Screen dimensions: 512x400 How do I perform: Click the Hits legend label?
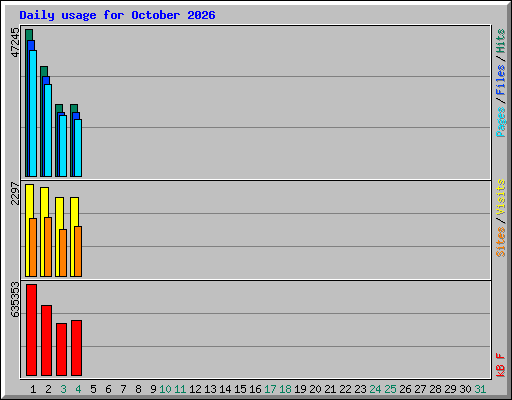[x=501, y=41]
